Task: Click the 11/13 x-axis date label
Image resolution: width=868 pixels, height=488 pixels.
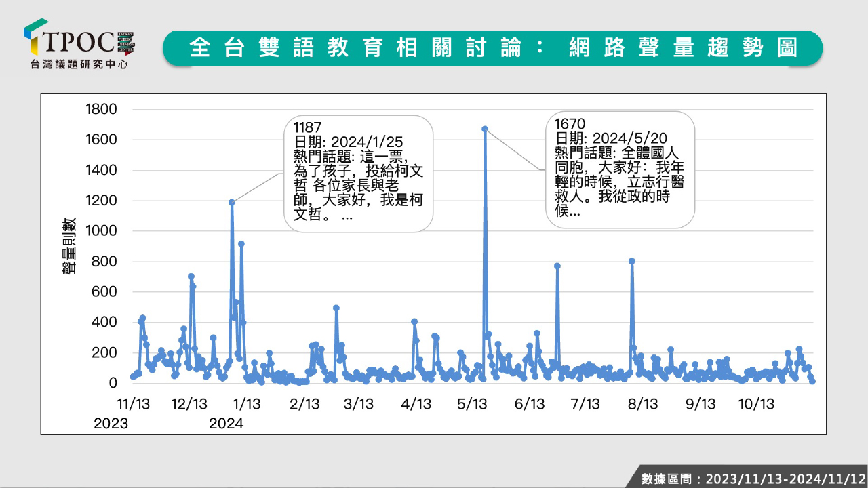Action: pos(133,404)
